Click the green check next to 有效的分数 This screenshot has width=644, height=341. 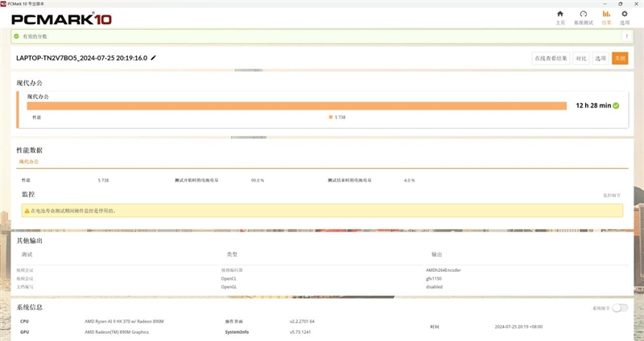click(16, 36)
